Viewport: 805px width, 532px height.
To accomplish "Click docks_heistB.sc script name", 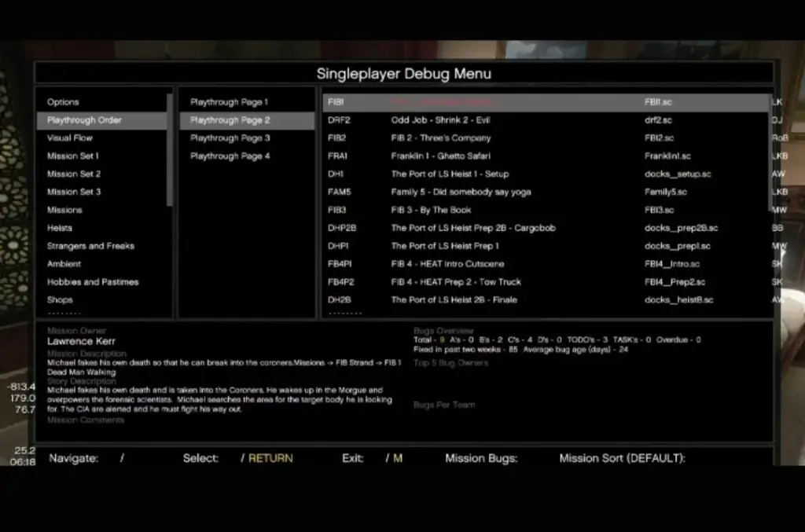I will tap(678, 299).
